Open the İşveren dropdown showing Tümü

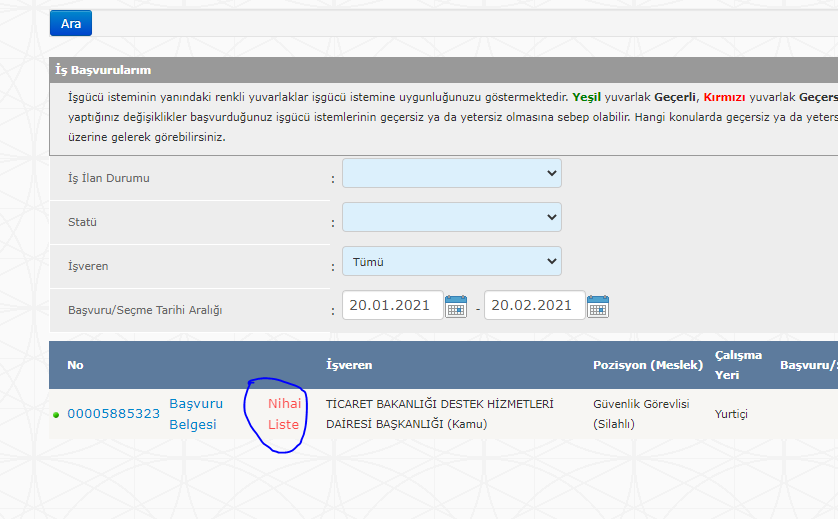[451, 262]
